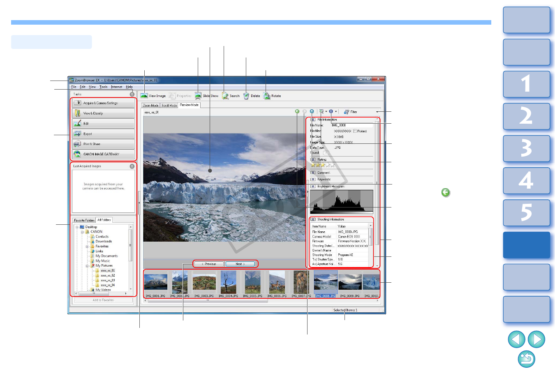Collapse the Last Acquired Images panel

tap(132, 166)
